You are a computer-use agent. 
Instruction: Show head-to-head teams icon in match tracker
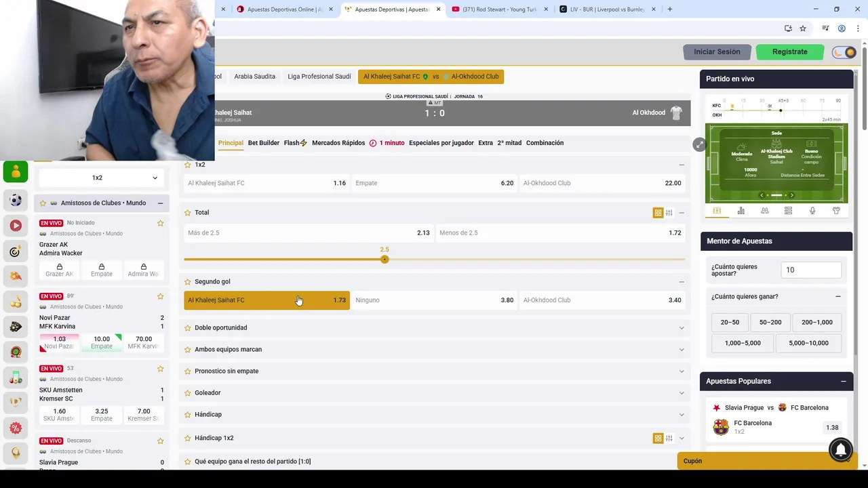[764, 211]
